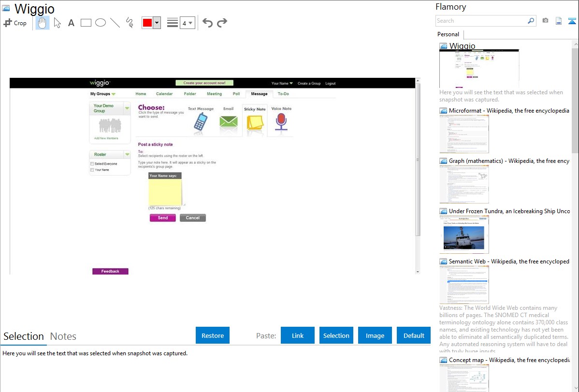Screen dimensions: 579x392
Task: Open the line width dropdown showing 4
Action: point(188,23)
